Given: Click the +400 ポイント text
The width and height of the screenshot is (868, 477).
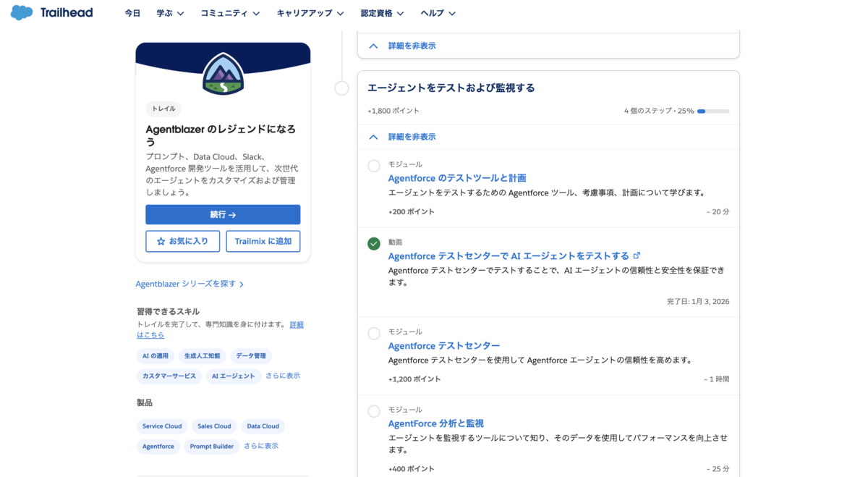Looking at the screenshot, I should tap(412, 468).
